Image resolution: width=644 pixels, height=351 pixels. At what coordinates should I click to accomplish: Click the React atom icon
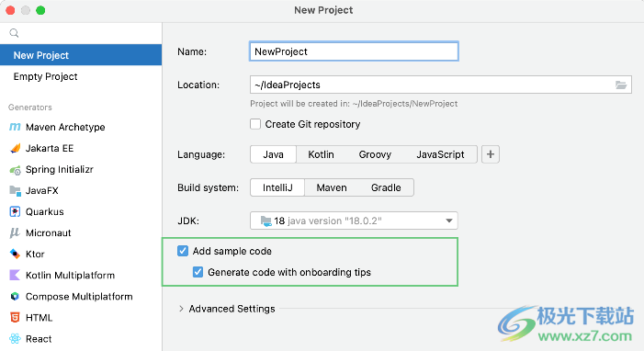[15, 339]
